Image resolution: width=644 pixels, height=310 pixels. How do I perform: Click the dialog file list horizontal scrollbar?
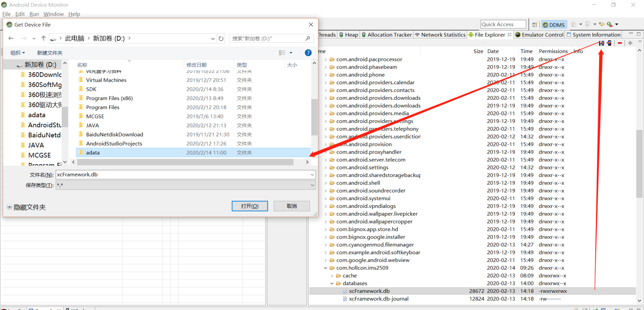click(x=185, y=162)
